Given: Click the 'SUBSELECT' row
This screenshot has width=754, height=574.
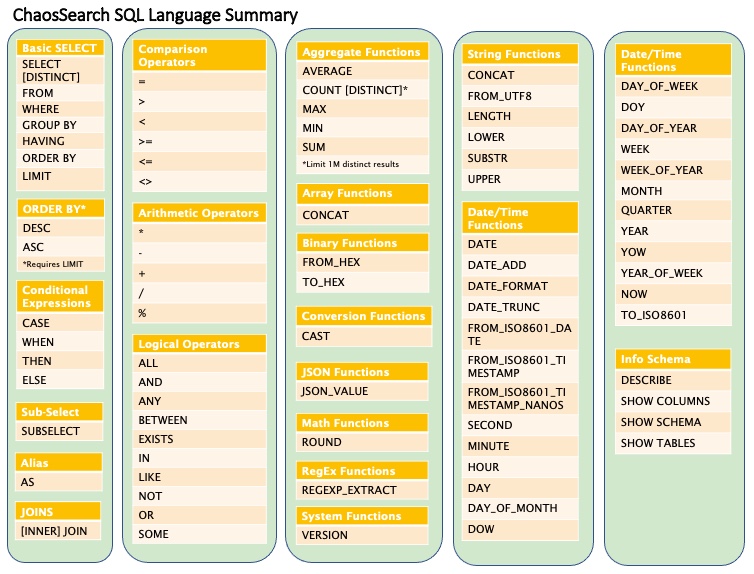Looking at the screenshot, I should [60, 431].
